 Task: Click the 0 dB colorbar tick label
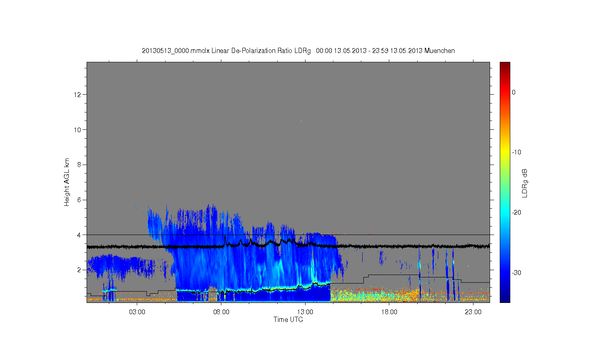[x=514, y=92]
